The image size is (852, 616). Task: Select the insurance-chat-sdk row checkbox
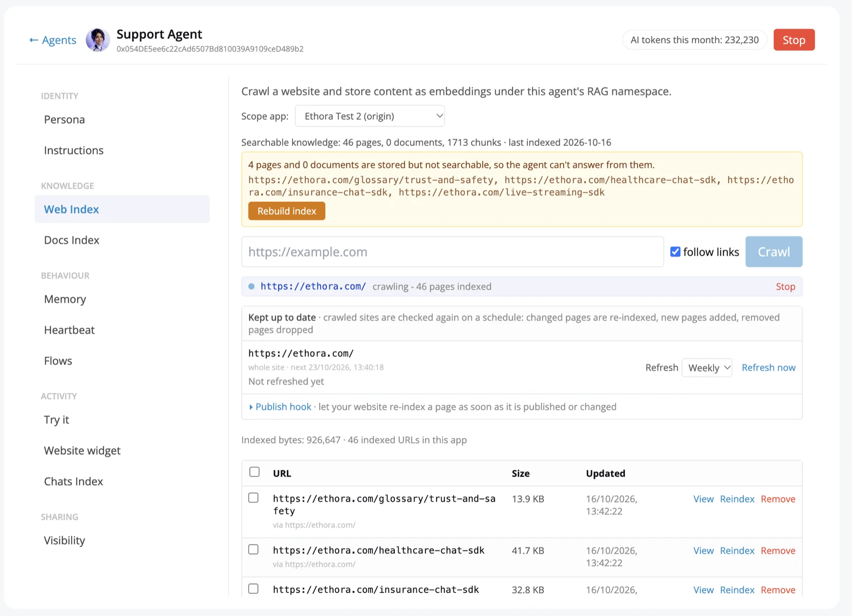coord(254,589)
